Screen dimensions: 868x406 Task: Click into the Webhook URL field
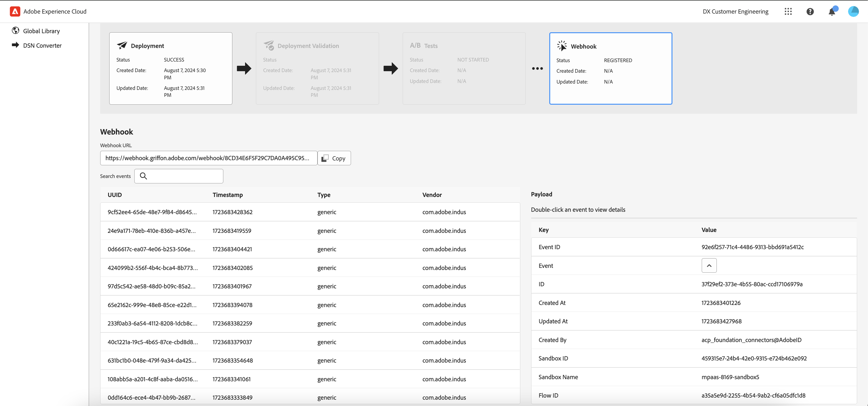coord(209,158)
